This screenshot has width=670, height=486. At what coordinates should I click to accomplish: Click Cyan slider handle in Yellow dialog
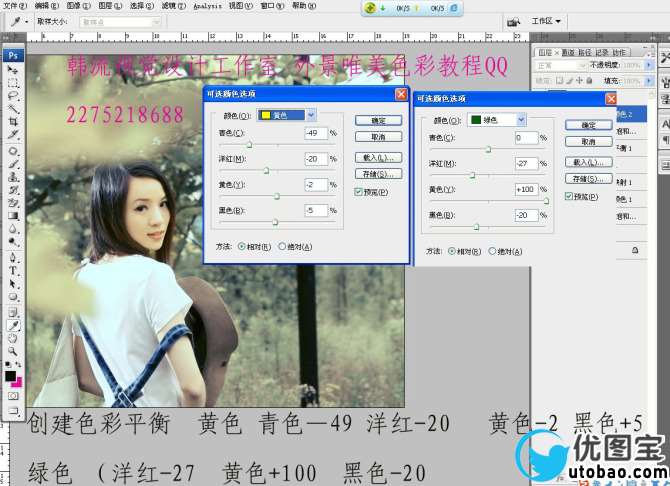pyautogui.click(x=250, y=145)
